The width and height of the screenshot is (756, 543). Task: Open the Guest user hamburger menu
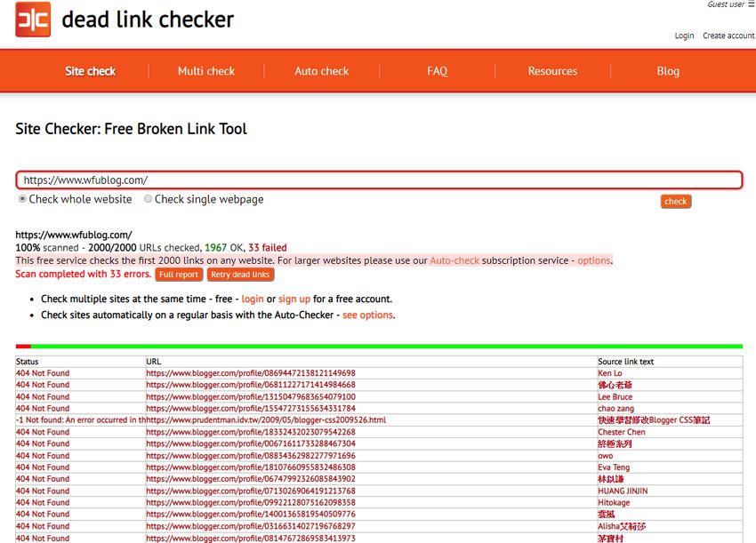tap(752, 4)
